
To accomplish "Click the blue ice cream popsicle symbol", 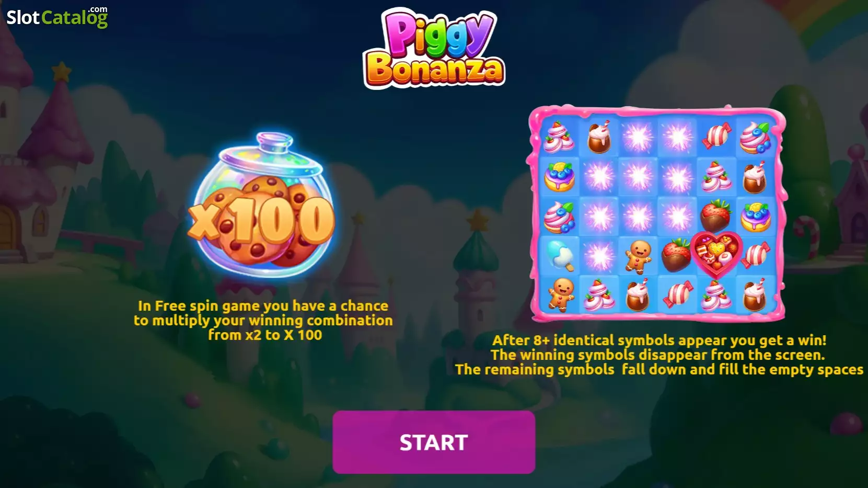I will click(x=560, y=255).
